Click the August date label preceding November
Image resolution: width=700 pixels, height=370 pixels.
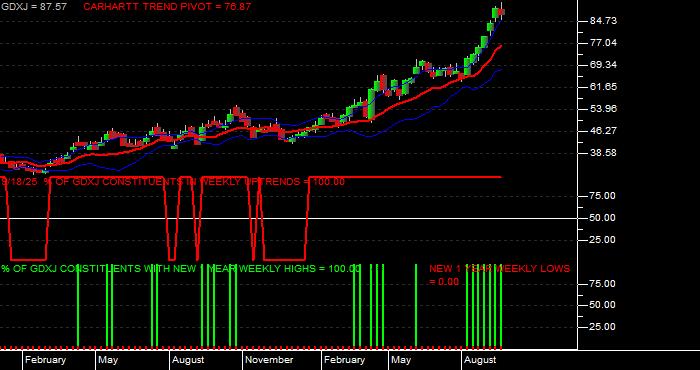click(188, 360)
